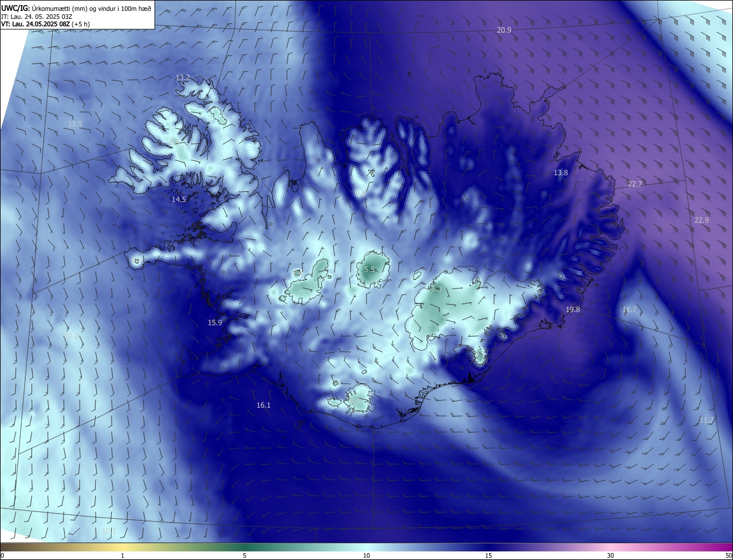Click the 15.9 value label
This screenshot has height=560, width=733.
(215, 322)
